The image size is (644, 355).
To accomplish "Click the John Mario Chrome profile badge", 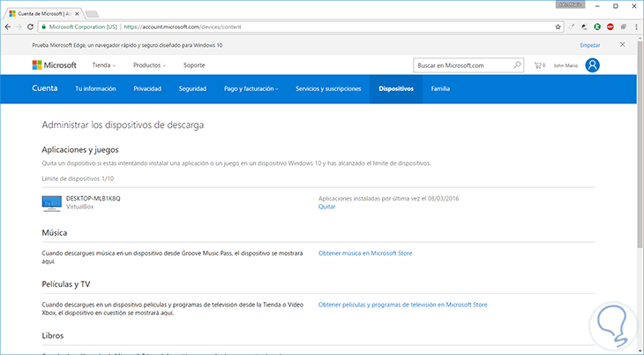I will (x=571, y=4).
